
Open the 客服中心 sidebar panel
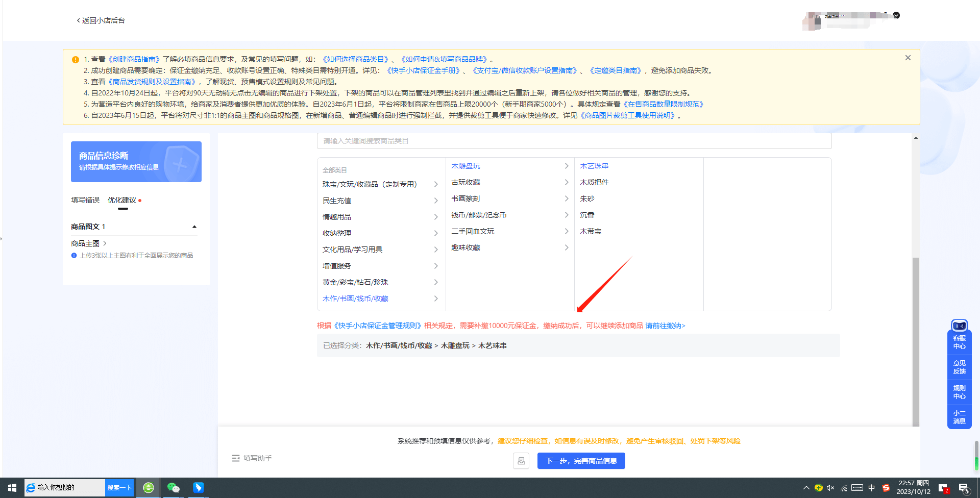point(959,342)
